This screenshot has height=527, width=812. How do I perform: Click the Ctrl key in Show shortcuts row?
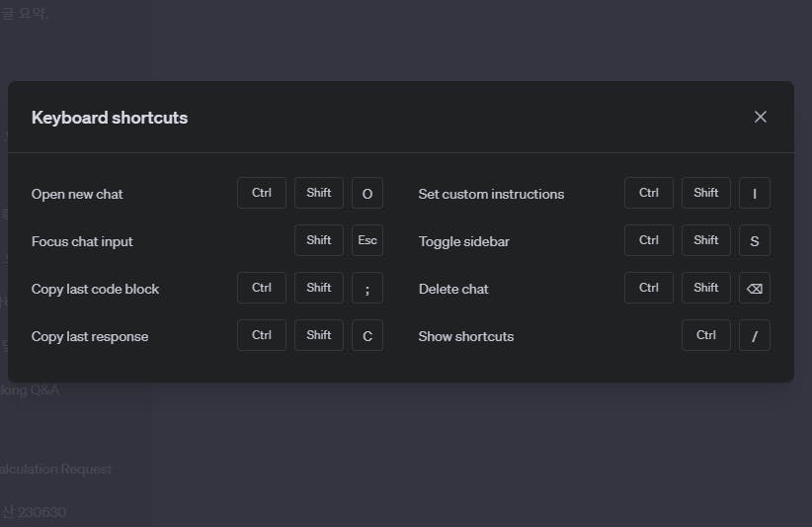706,335
